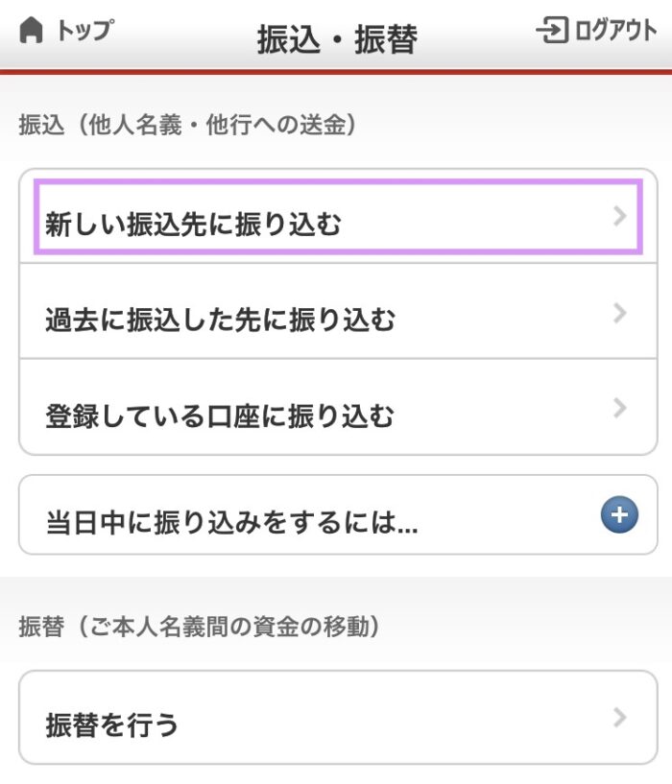This screenshot has height=784, width=672.
Task: Select 過去に振込した先に振り込む
Action: coord(338,311)
